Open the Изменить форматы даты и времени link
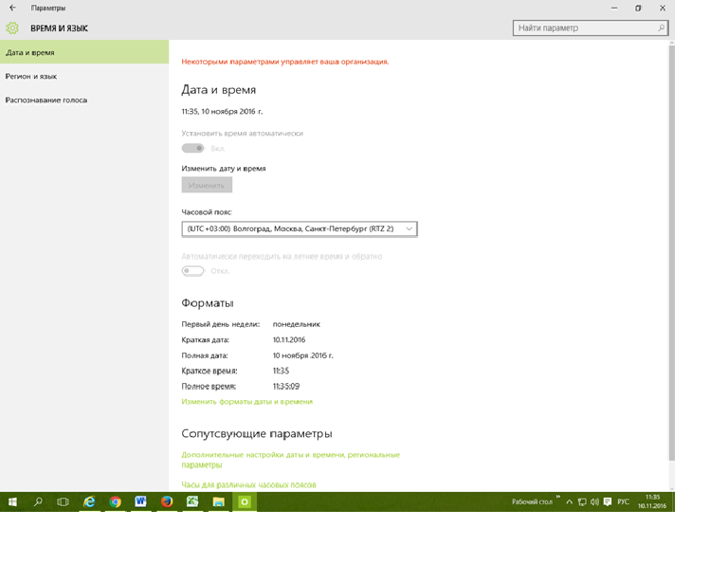This screenshot has width=728, height=582. click(x=246, y=402)
